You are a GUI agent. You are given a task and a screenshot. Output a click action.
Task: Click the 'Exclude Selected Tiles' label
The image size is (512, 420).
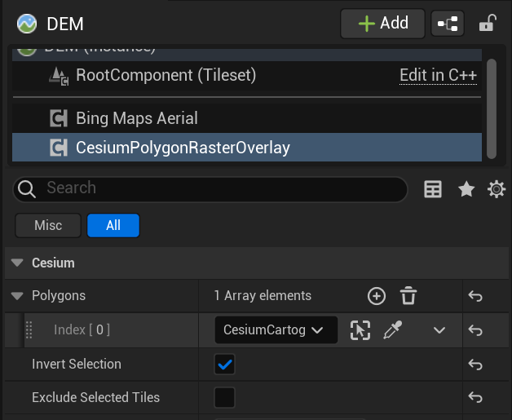click(x=95, y=397)
